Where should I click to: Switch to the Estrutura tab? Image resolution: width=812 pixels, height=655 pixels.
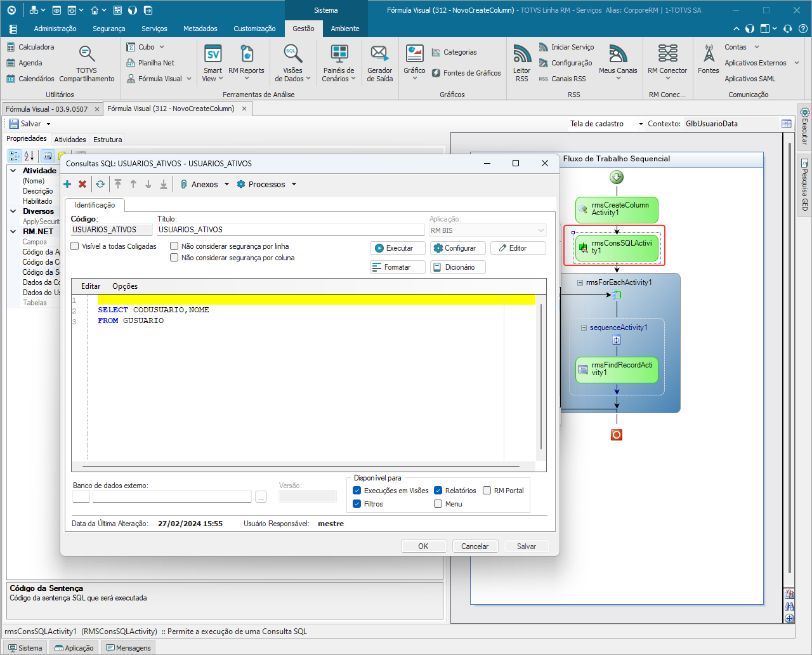pyautogui.click(x=108, y=140)
